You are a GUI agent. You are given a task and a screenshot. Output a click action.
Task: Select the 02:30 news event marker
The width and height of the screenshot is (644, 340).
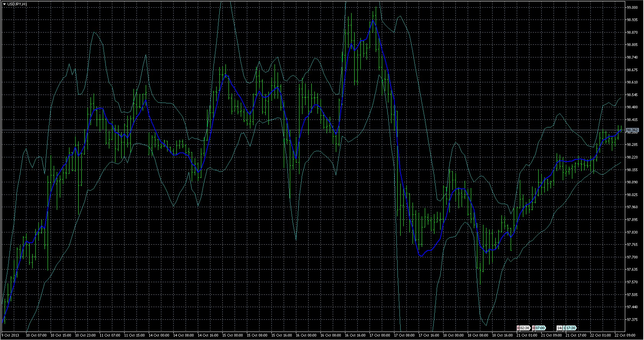coord(525,328)
